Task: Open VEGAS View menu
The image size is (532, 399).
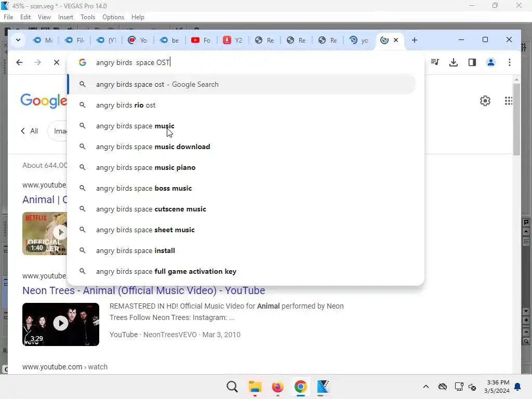Action: tap(44, 17)
